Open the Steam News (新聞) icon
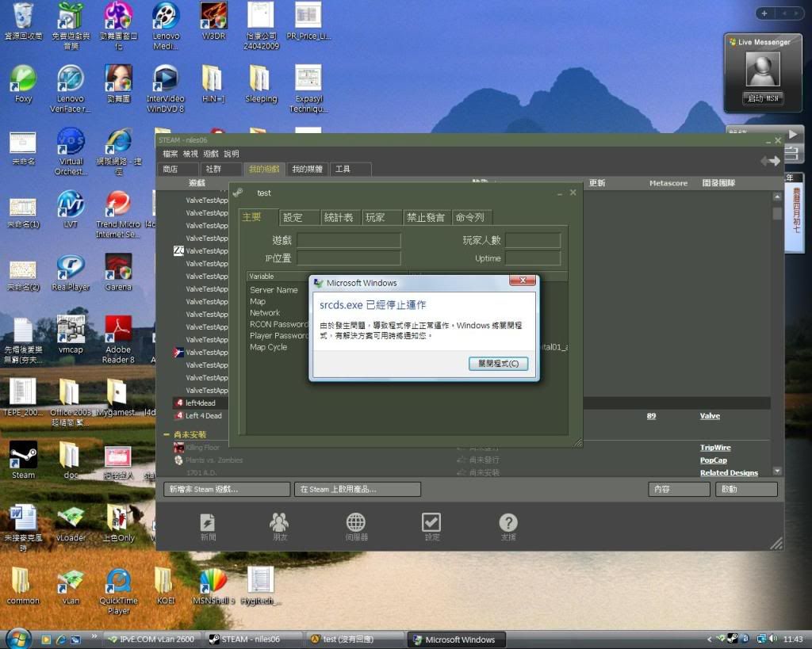 208,524
